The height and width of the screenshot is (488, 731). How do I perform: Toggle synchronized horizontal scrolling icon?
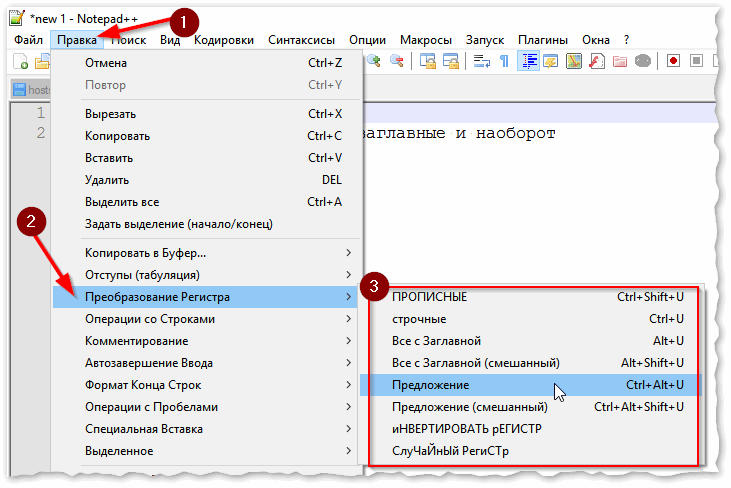[451, 61]
